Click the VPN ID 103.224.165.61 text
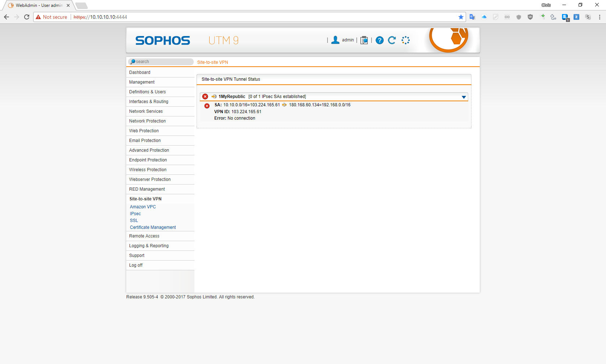This screenshot has height=364, width=606. tap(238, 112)
